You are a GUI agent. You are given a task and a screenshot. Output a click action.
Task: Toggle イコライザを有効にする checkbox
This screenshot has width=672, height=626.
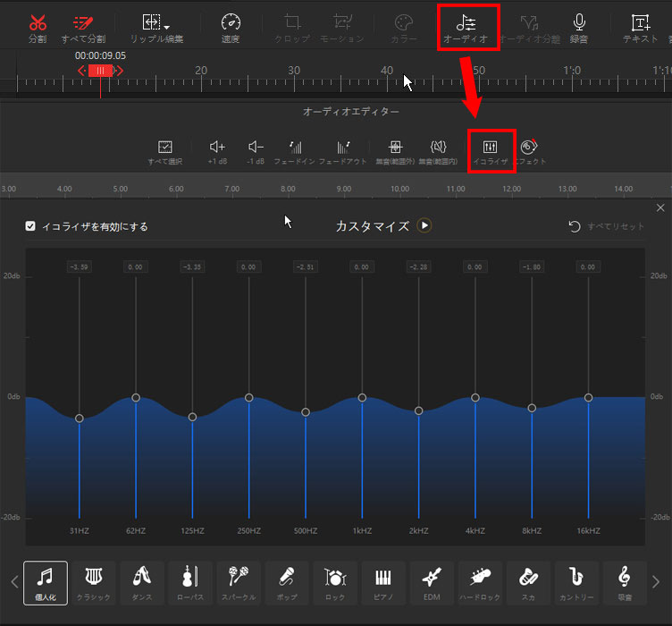(31, 227)
